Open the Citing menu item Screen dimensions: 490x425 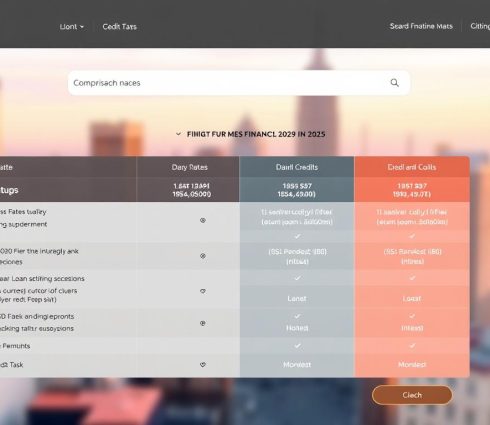point(480,26)
